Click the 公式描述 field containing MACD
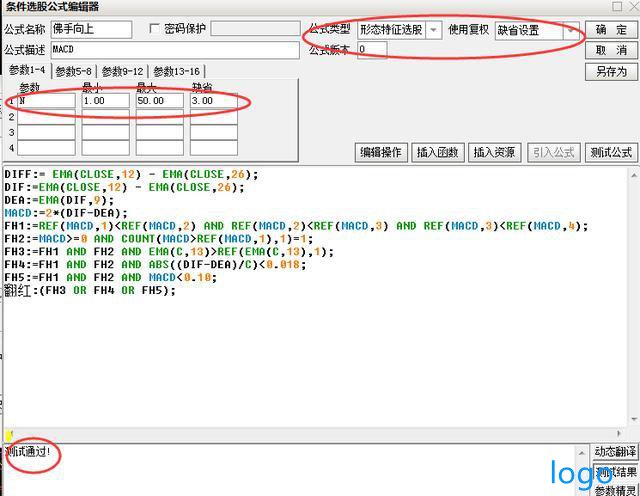The image size is (640, 496). coord(175,50)
